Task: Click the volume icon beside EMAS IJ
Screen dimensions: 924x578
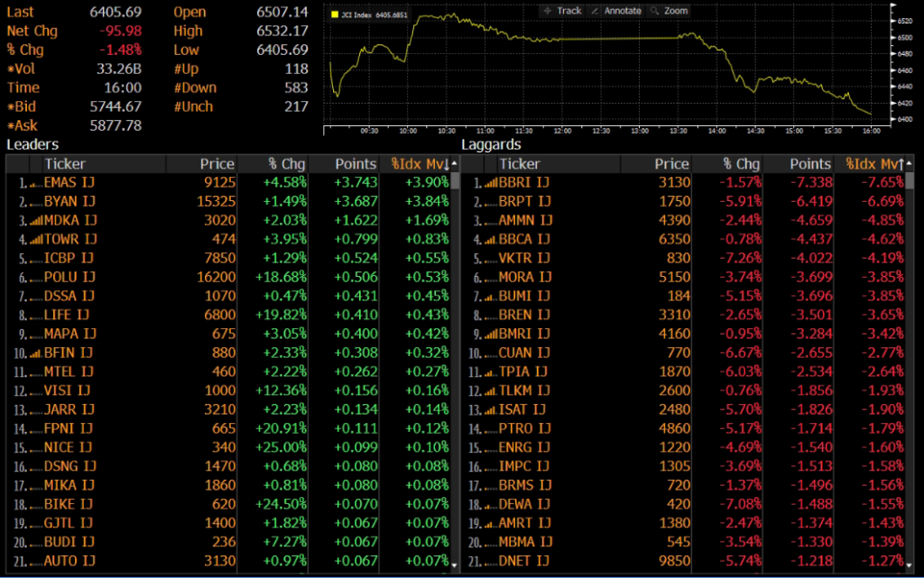Action: [x=35, y=184]
